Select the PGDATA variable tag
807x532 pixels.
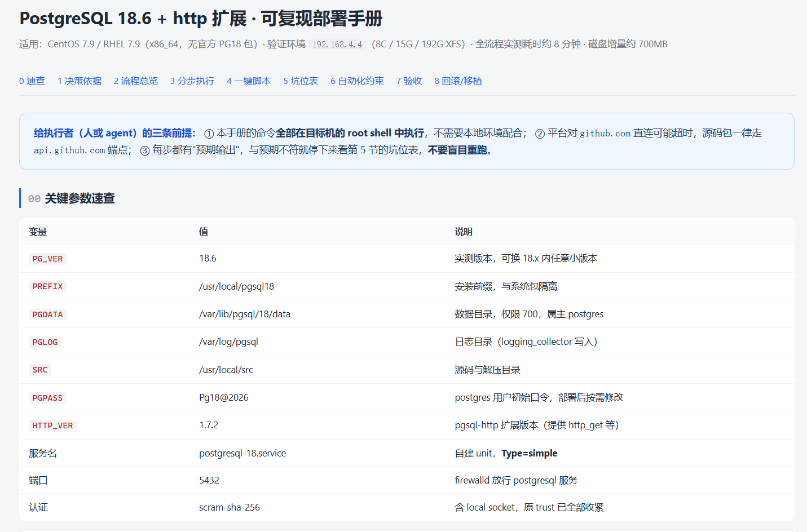(47, 314)
